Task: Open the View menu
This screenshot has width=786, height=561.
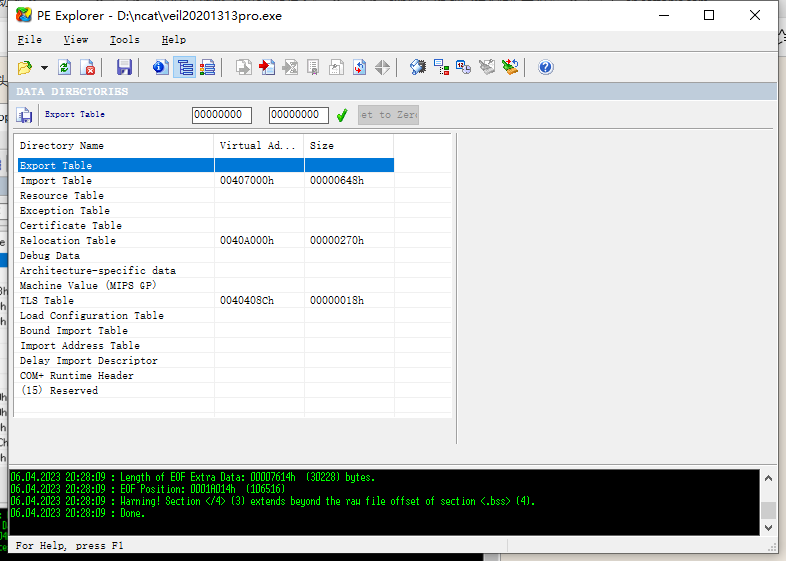Action: [x=76, y=40]
